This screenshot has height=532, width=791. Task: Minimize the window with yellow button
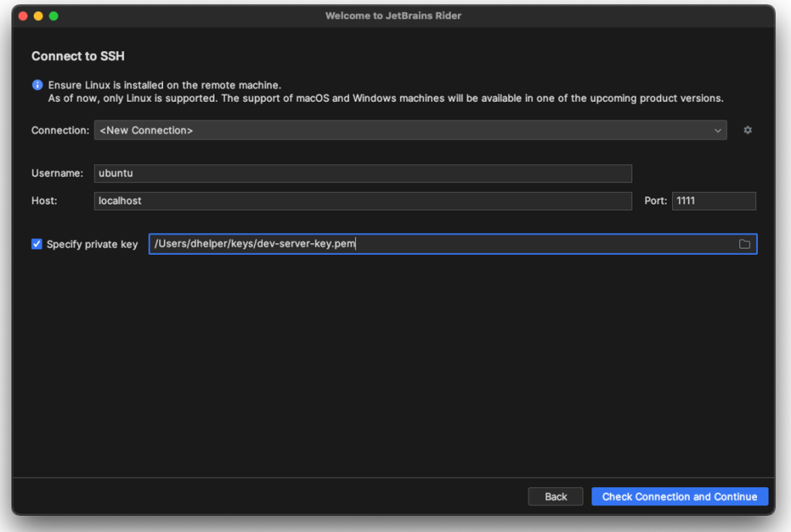click(36, 14)
